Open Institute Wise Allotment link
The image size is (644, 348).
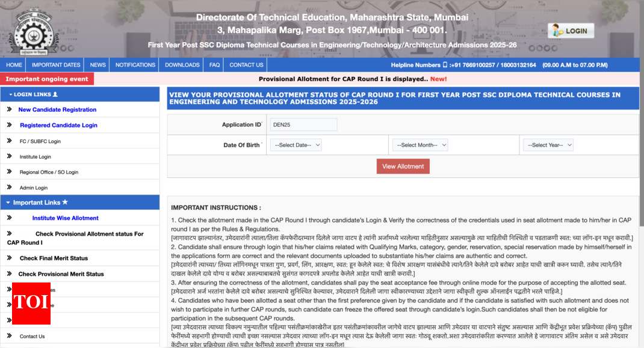tap(66, 218)
